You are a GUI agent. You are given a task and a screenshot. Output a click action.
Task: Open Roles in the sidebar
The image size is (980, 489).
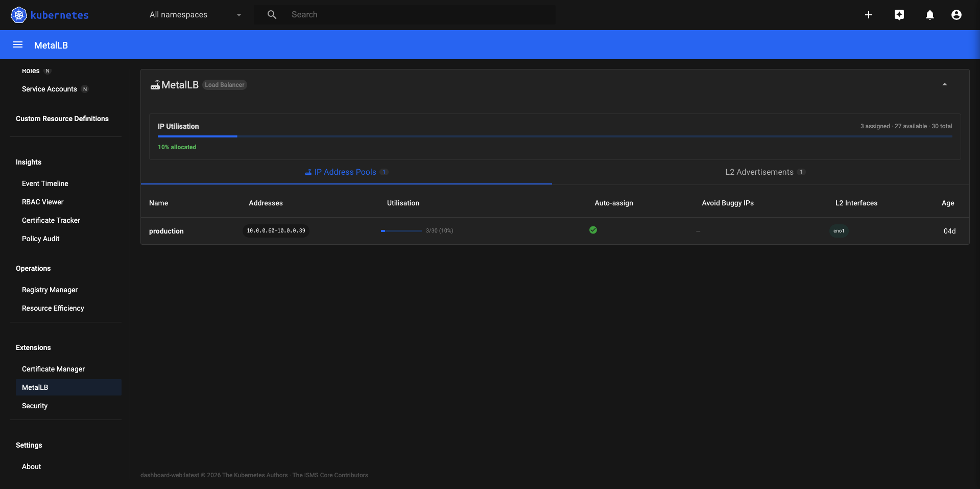31,71
